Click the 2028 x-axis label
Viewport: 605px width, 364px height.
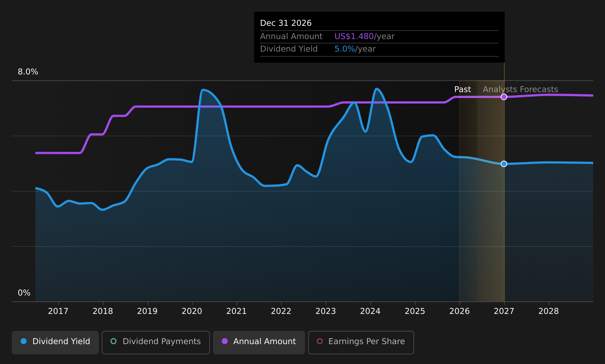pos(549,311)
